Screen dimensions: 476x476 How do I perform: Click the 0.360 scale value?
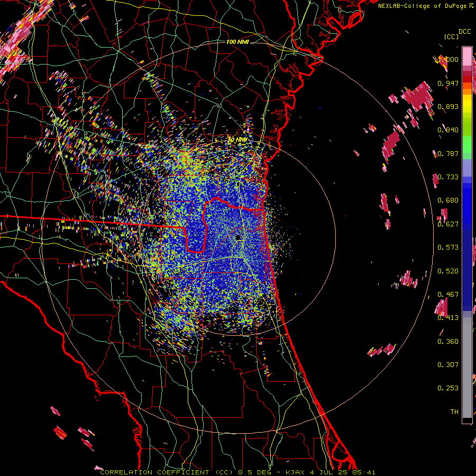[448, 342]
